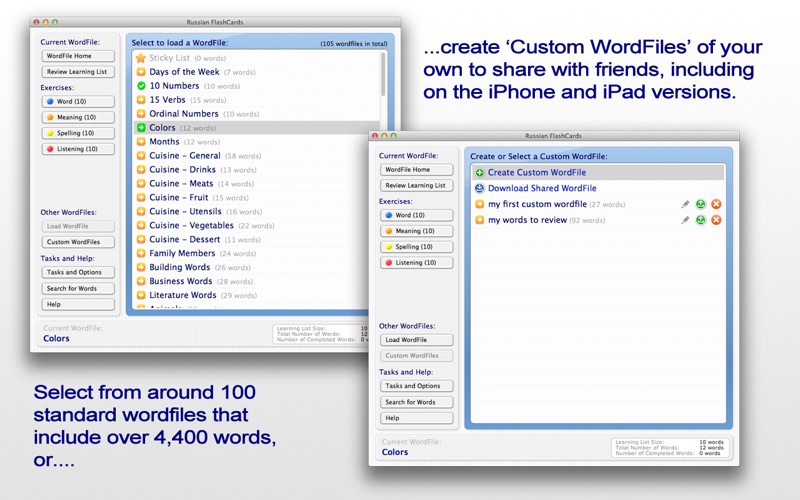Click the pencil edit icon for my words to review

pos(685,220)
